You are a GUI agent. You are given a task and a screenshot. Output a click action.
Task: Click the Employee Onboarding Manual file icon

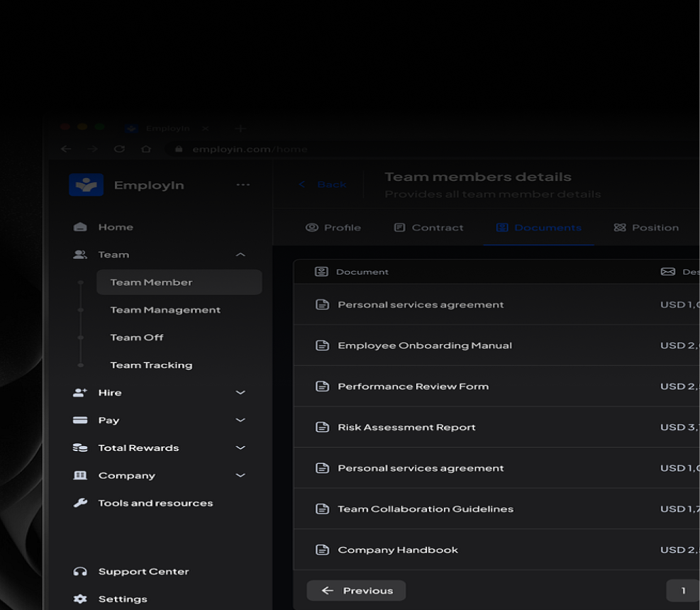(322, 345)
